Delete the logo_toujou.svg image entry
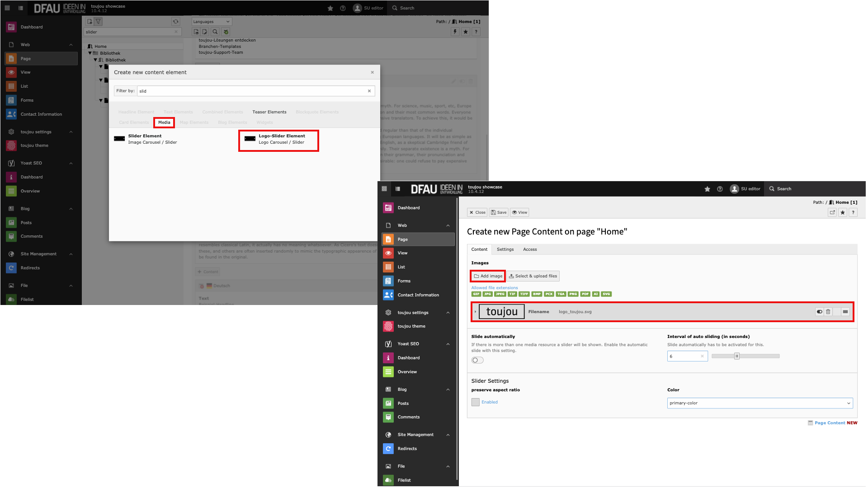 (828, 312)
